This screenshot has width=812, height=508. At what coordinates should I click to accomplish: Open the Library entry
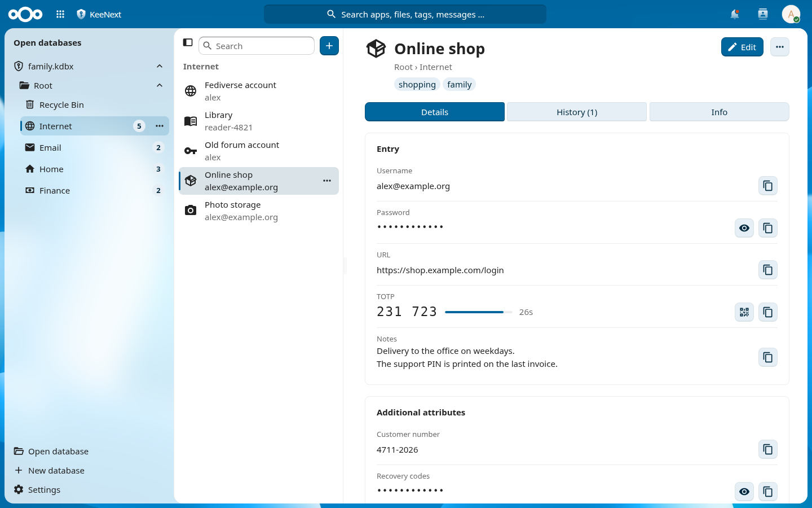point(259,121)
